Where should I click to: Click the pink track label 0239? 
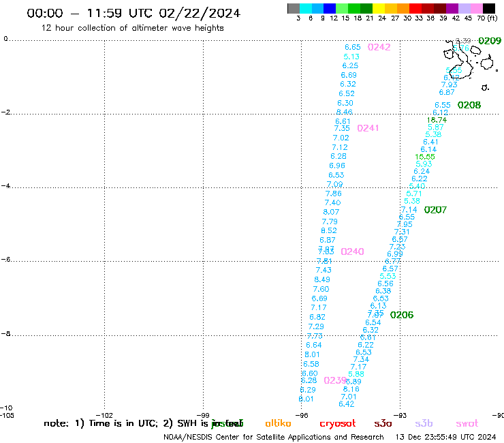tap(335, 380)
